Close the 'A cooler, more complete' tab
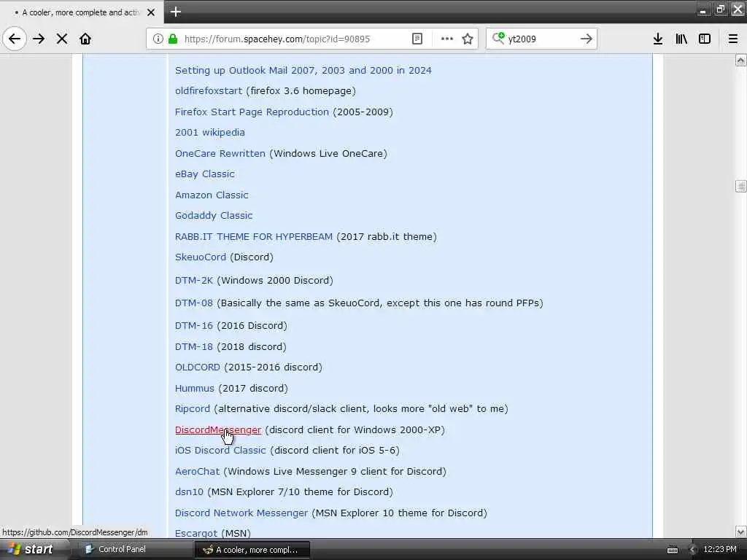 (x=151, y=12)
